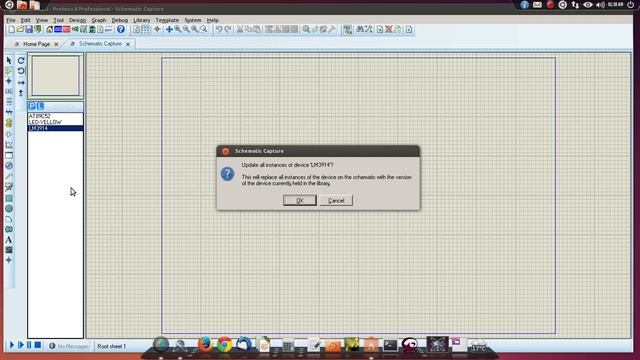Screen dimensions: 640x360
Task: Select the Wire Label tool
Action: (9, 91)
